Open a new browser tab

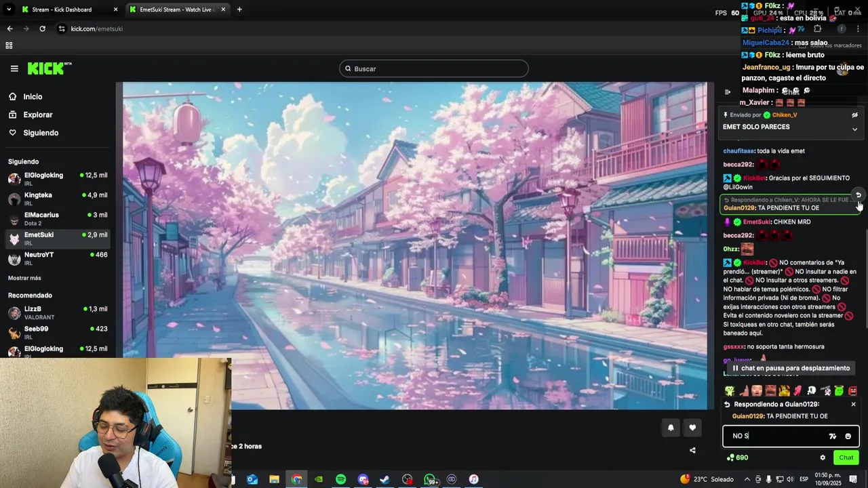[x=239, y=9]
